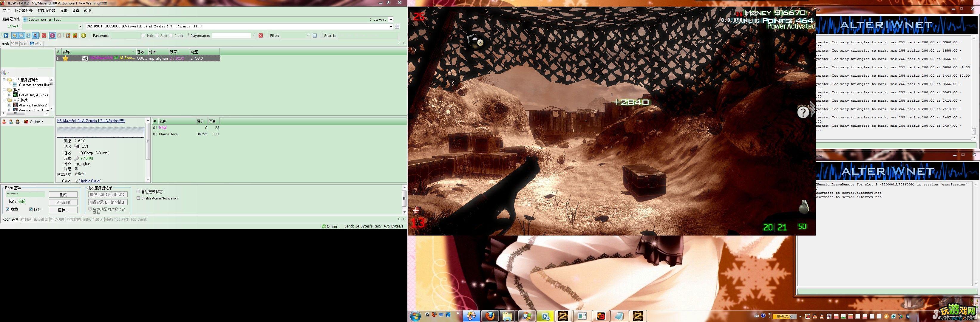Click the blue help icon in system tray
Viewport: 980px width, 322px height.
coord(763,316)
